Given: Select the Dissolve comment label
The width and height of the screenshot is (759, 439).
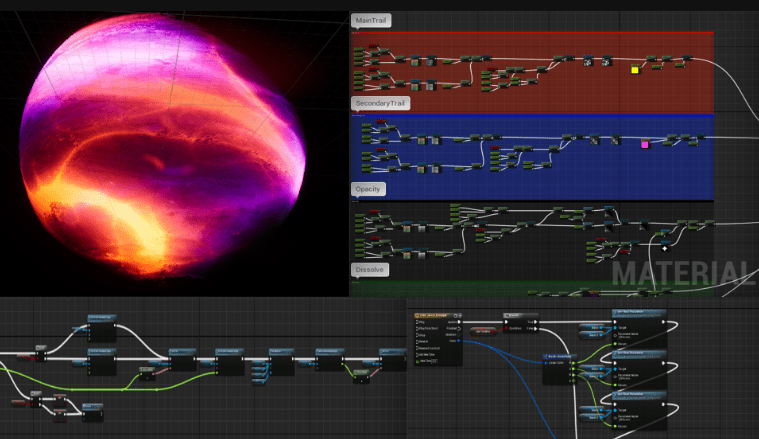Looking at the screenshot, I should tap(370, 270).
